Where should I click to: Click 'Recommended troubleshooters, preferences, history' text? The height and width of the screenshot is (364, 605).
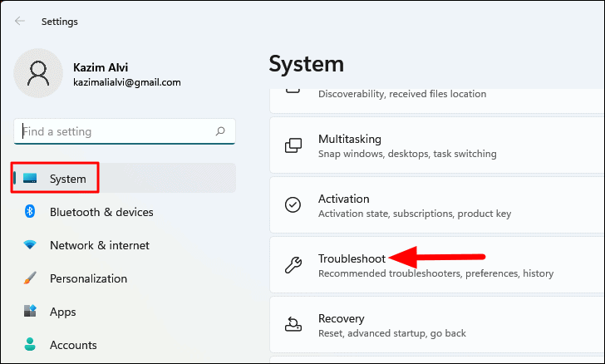(435, 273)
